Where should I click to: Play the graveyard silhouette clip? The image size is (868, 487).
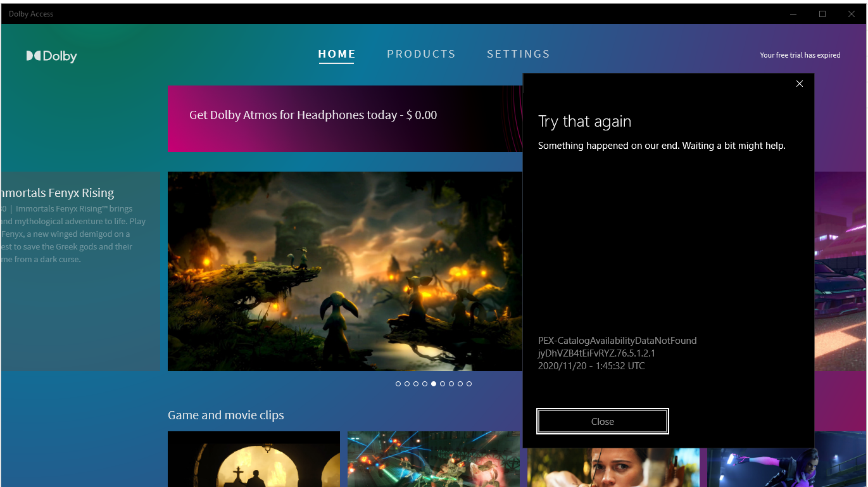[x=254, y=459]
